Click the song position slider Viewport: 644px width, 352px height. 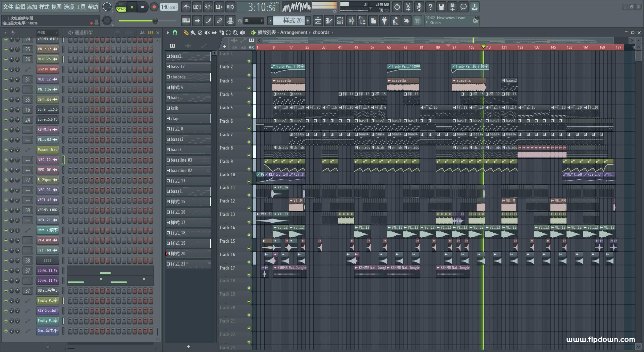[148, 21]
